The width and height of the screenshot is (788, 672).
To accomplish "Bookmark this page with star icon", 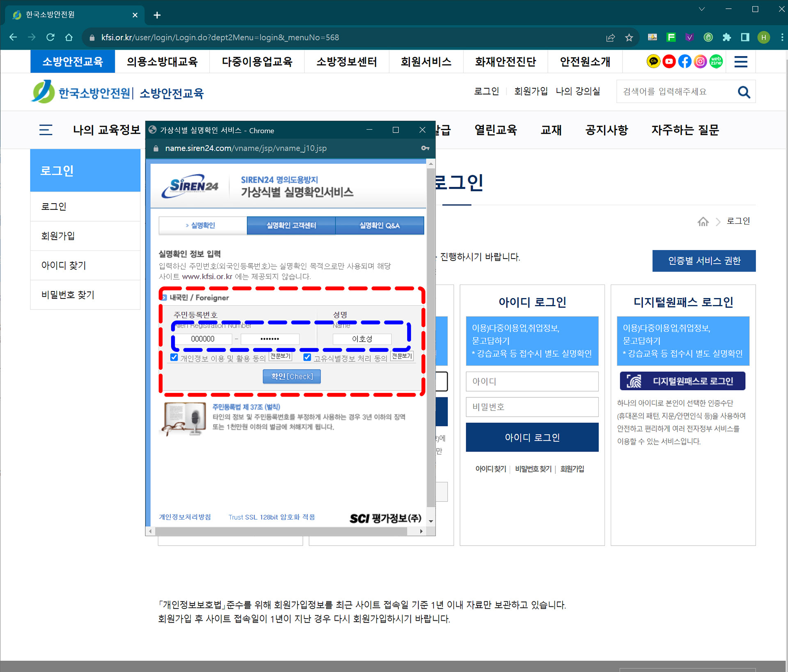I will [x=629, y=38].
